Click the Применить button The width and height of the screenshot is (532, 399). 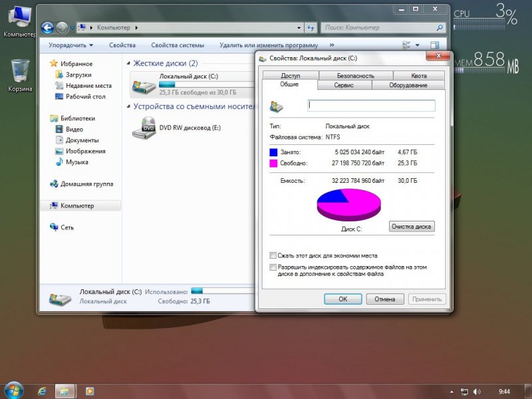coord(427,299)
